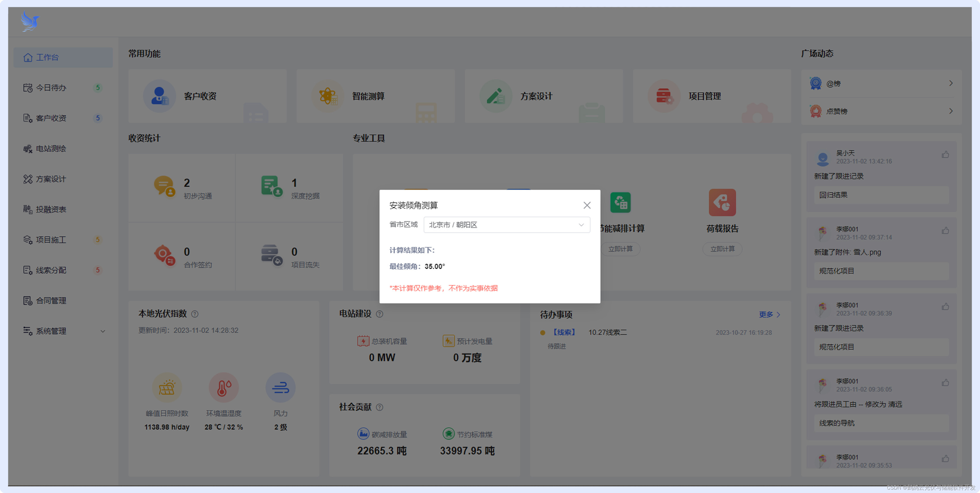Open 工作台 in the sidebar
The width and height of the screenshot is (980, 493).
point(63,58)
